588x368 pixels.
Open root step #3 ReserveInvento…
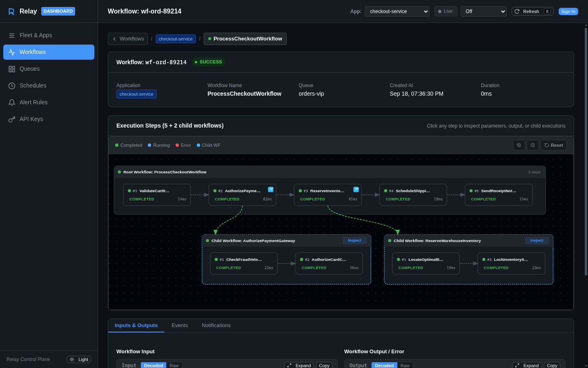coord(327,195)
